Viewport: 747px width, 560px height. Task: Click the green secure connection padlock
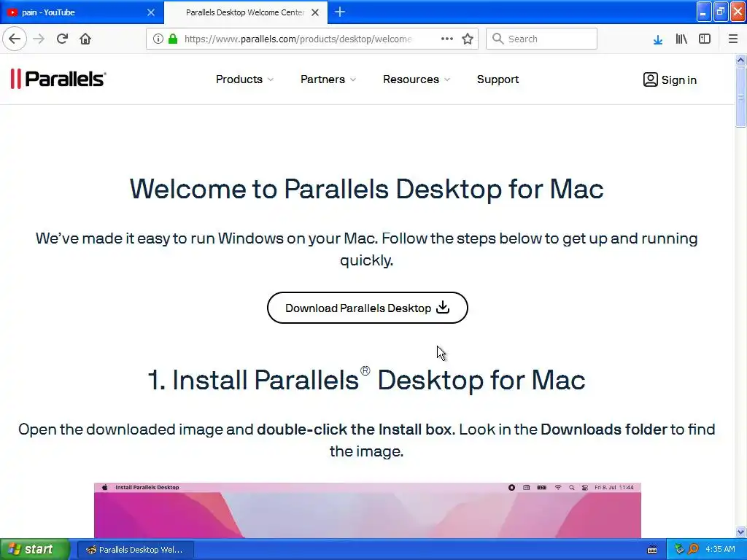click(173, 39)
